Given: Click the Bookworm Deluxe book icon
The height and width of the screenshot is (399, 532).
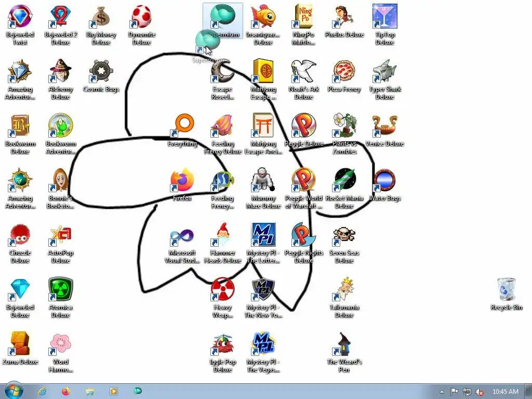Looking at the screenshot, I should [x=20, y=134].
